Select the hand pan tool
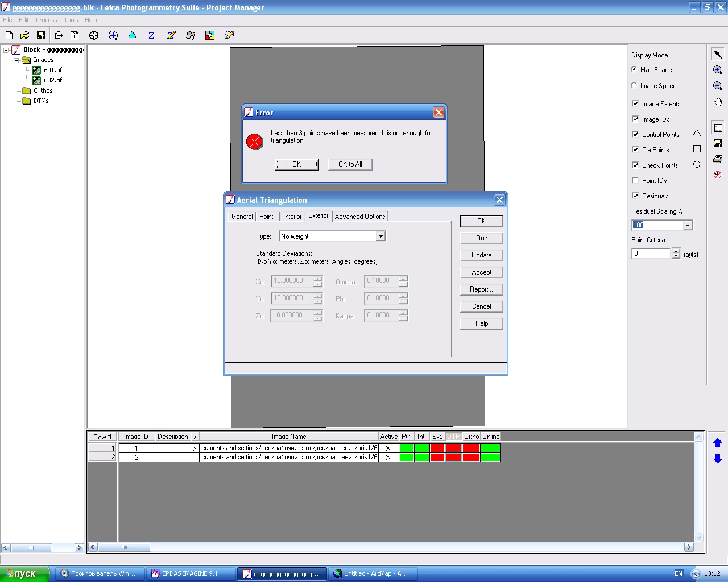Screen dimensions: 728x582 coord(718,102)
